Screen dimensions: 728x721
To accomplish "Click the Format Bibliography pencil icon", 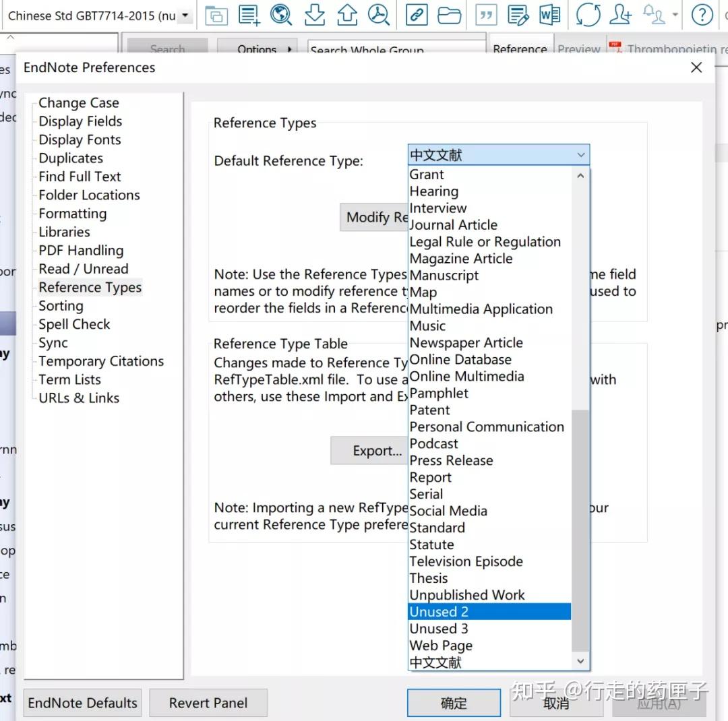I will point(518,15).
